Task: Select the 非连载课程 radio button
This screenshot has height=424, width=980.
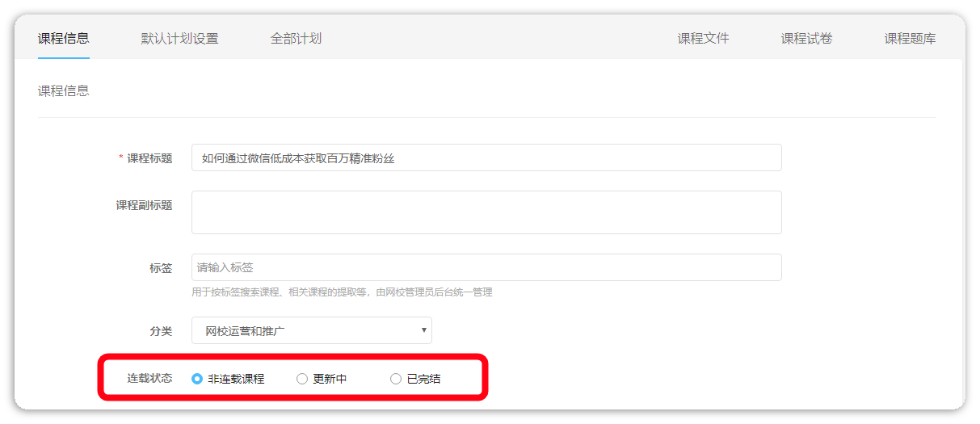Action: [x=197, y=379]
